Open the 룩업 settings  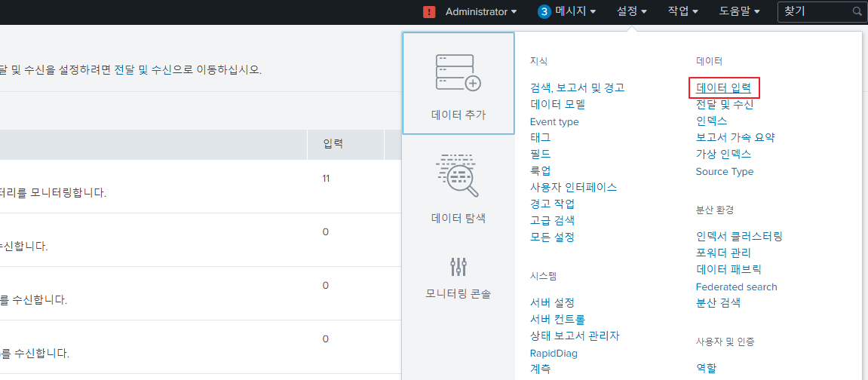pyautogui.click(x=540, y=170)
